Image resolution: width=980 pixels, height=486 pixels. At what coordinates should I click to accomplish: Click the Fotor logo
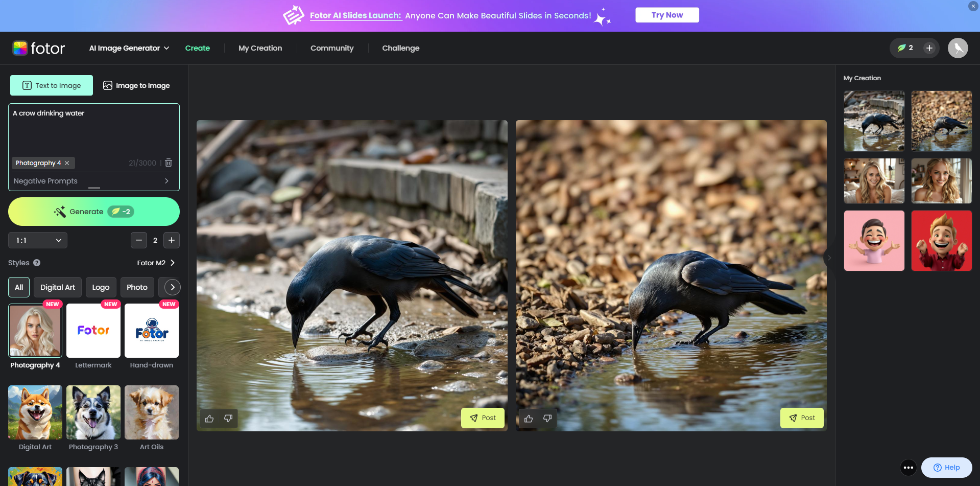[x=39, y=48]
